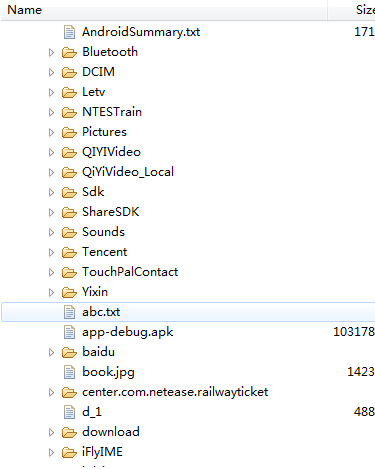Select the iFlyIME folder name
The height and width of the screenshot is (469, 375).
pos(102,452)
